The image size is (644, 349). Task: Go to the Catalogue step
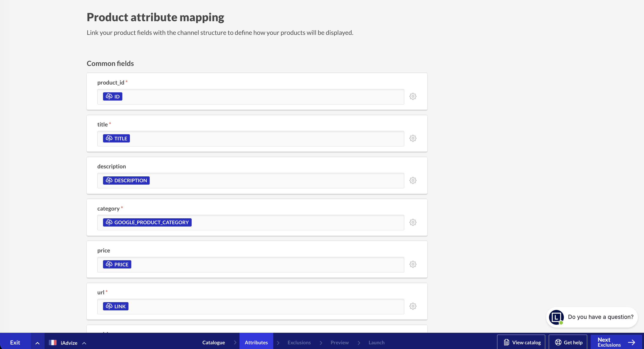(x=213, y=342)
